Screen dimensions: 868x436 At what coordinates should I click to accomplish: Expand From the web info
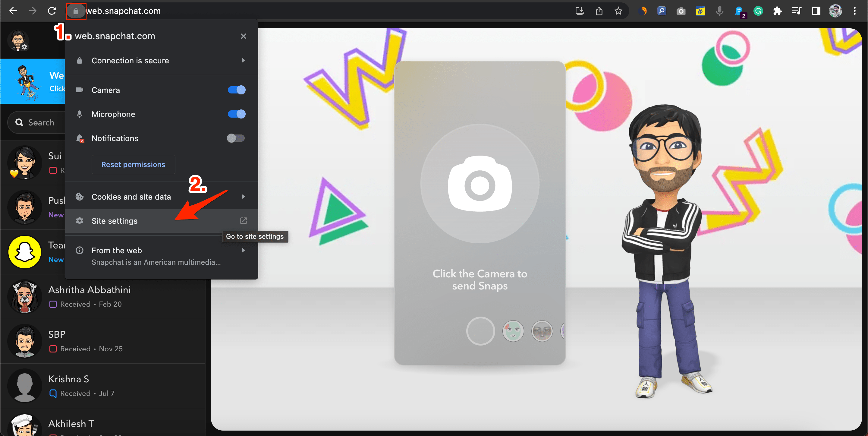click(x=162, y=256)
